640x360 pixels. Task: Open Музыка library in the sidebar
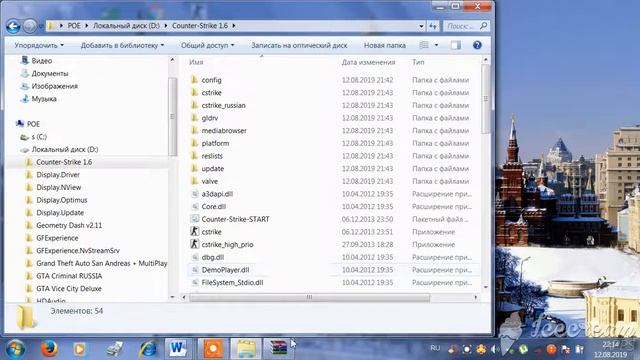[x=44, y=99]
